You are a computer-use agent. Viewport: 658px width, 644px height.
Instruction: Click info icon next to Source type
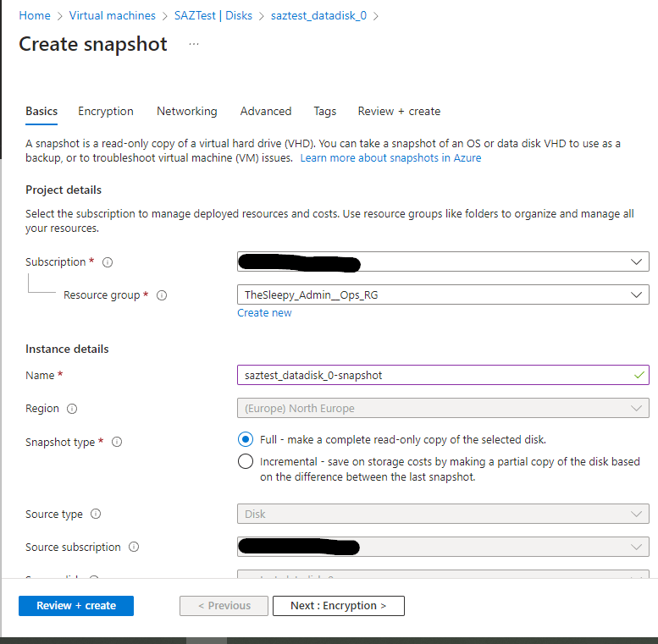[96, 515]
